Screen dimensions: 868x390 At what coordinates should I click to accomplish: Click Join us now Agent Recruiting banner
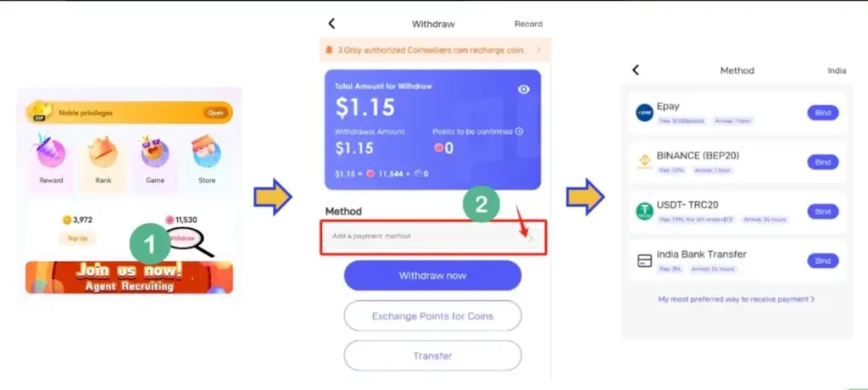coord(129,277)
